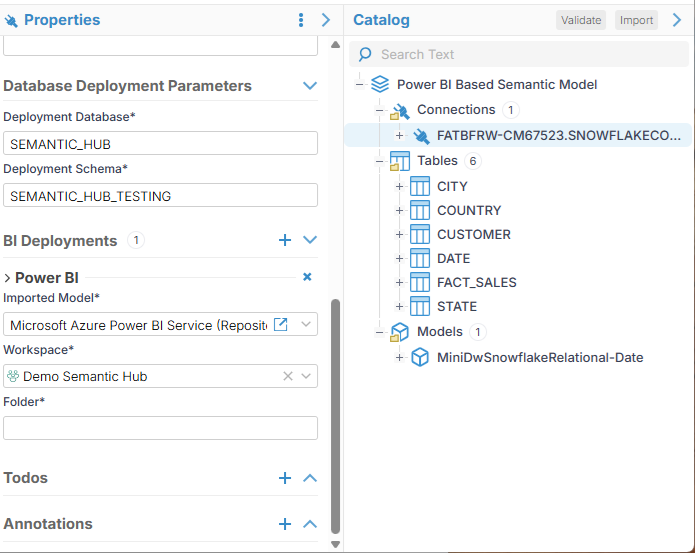Open the Imported Model dropdown arrow

pos(307,324)
